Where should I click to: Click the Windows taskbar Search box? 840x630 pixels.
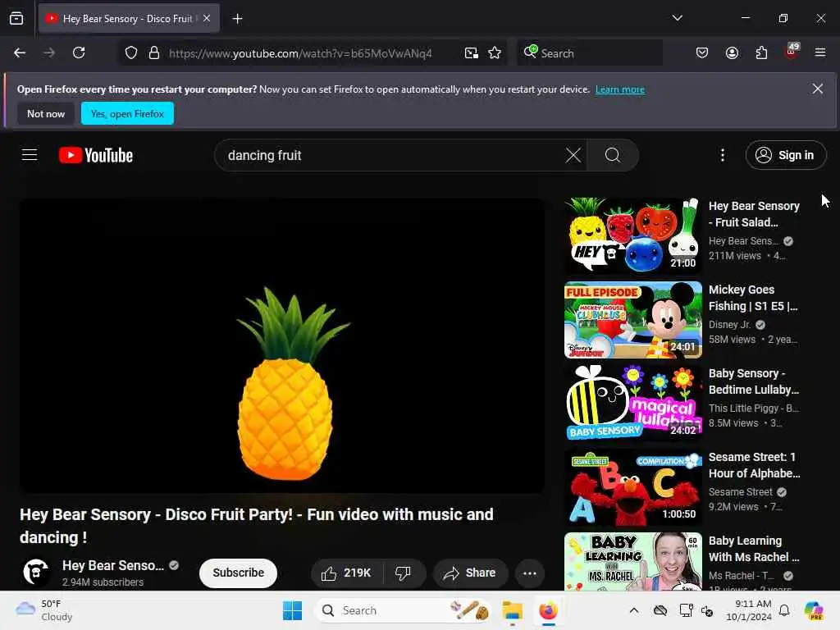(x=403, y=610)
